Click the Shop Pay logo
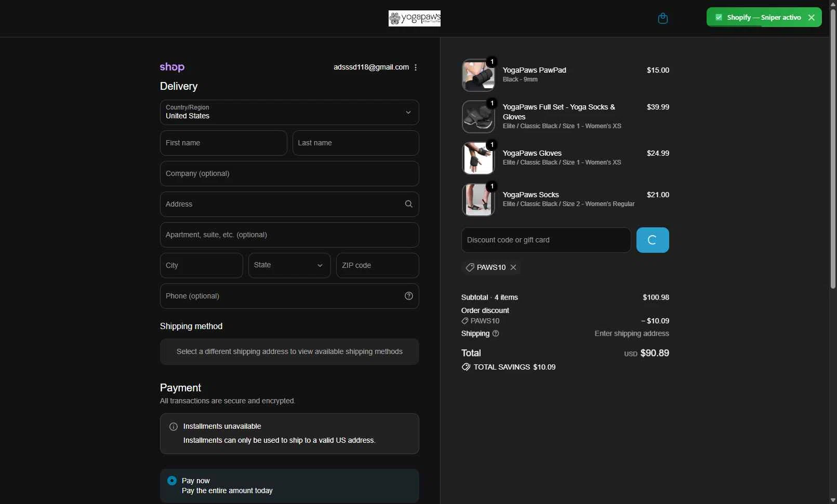Image resolution: width=837 pixels, height=504 pixels. click(x=172, y=67)
